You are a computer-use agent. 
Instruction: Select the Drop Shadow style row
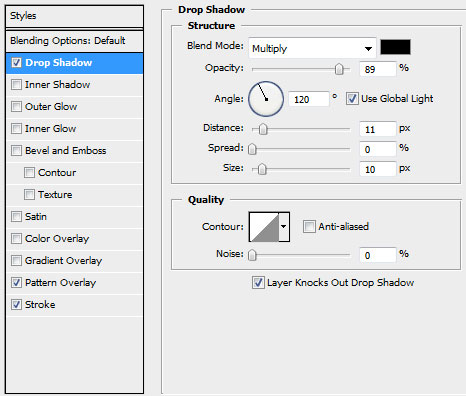click(x=74, y=63)
